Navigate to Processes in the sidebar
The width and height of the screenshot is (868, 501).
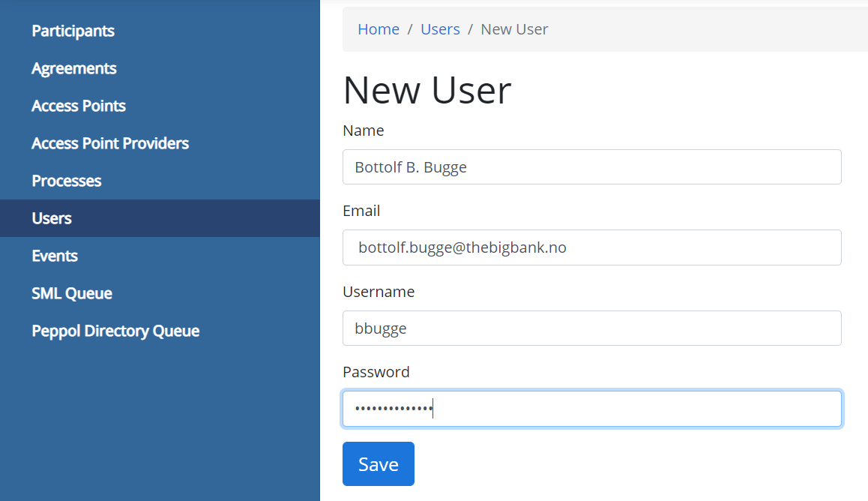(x=66, y=181)
